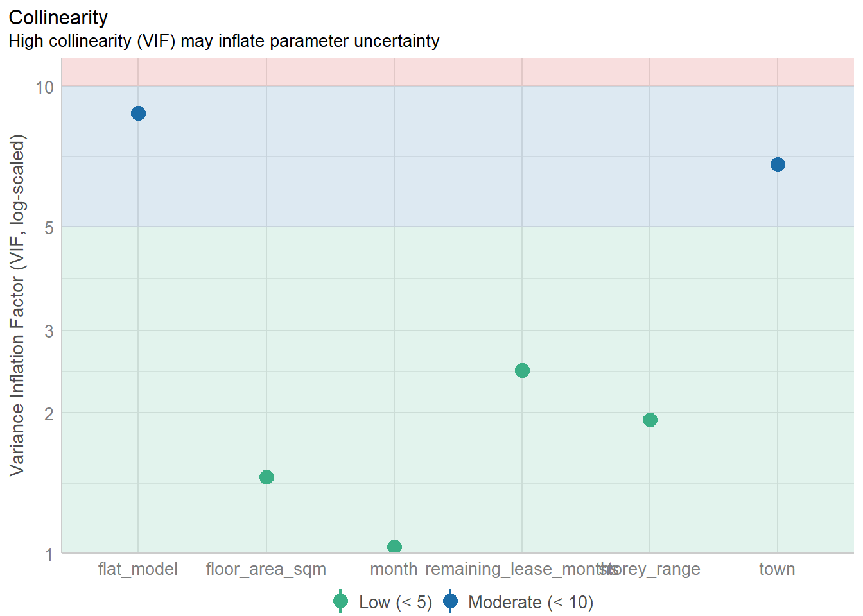Image resolution: width=863 pixels, height=616 pixels.
Task: Click the y-axis tick label 10
Action: point(44,87)
